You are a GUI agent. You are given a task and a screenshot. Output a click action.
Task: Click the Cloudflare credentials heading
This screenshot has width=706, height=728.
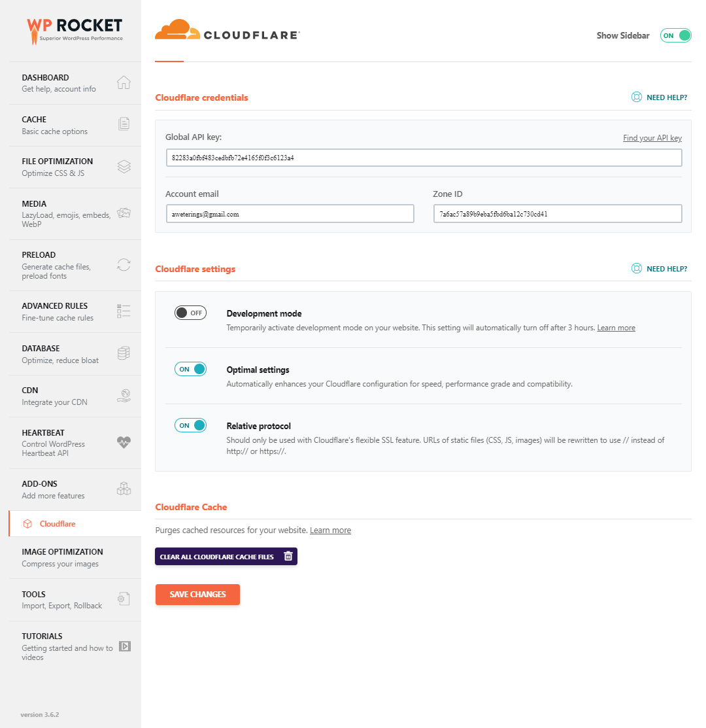[201, 97]
